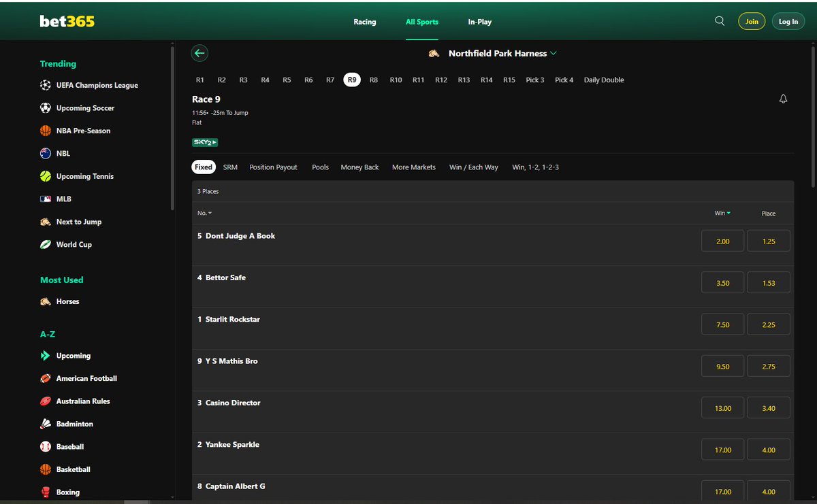Click the search magnifier icon
Viewport: 817px width, 504px height.
click(720, 21)
